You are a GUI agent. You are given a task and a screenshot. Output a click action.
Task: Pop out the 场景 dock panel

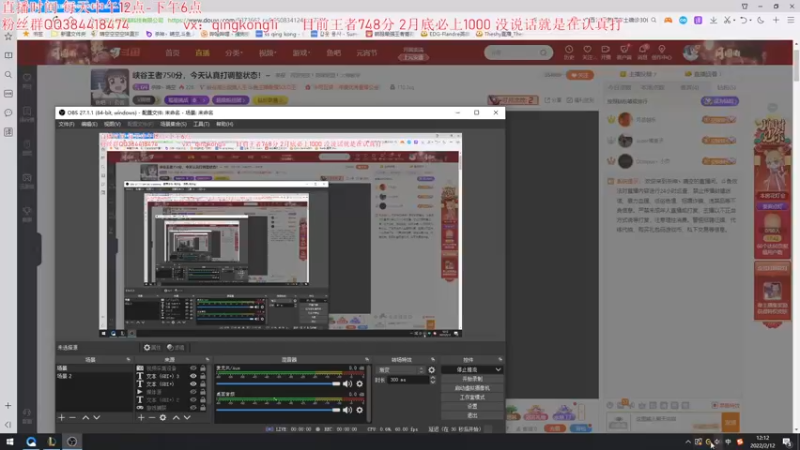[128, 360]
